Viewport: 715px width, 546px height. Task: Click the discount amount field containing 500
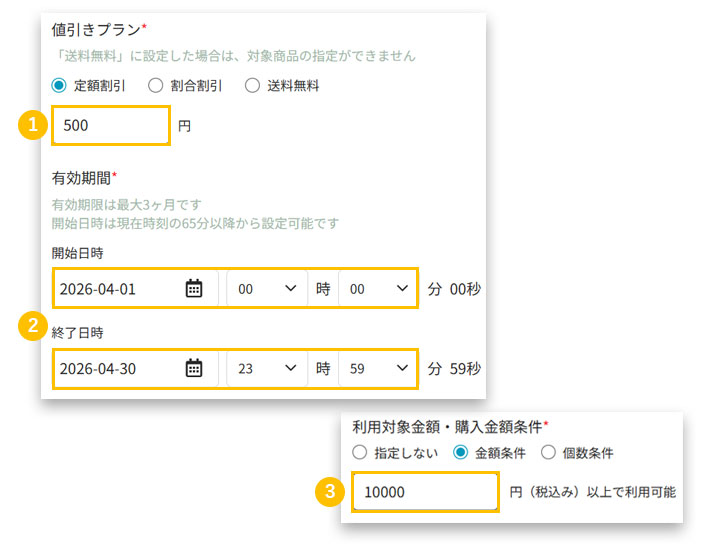pos(110,126)
